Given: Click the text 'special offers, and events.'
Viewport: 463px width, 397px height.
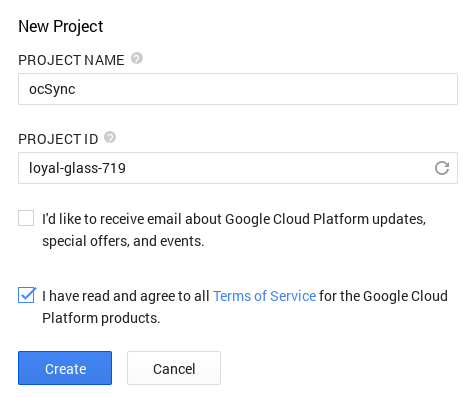Looking at the screenshot, I should (123, 241).
